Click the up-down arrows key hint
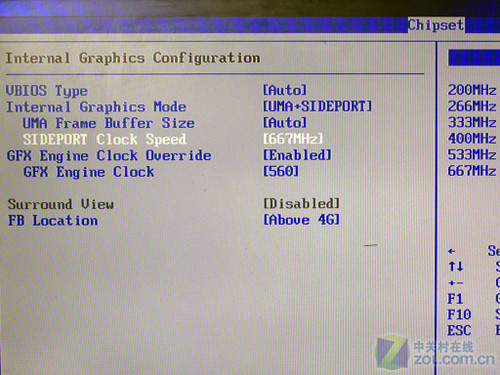 point(456,266)
